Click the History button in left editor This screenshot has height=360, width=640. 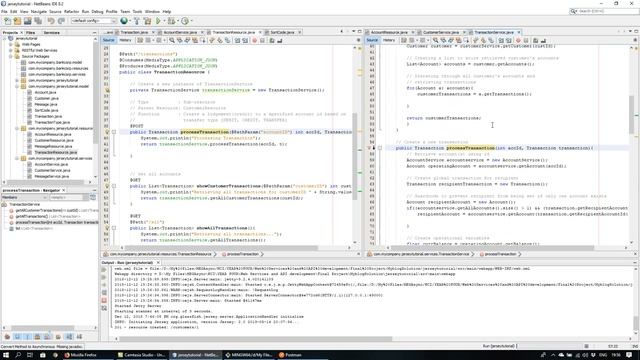[x=125, y=40]
